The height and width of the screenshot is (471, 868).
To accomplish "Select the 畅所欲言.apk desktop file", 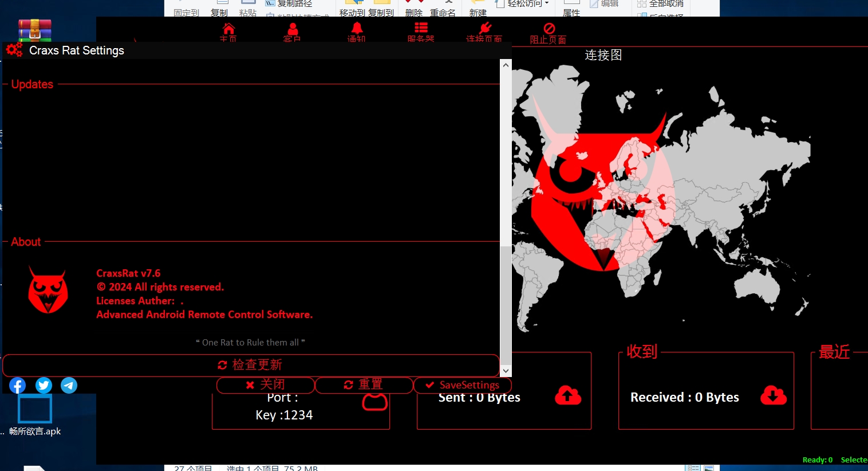I will click(35, 415).
